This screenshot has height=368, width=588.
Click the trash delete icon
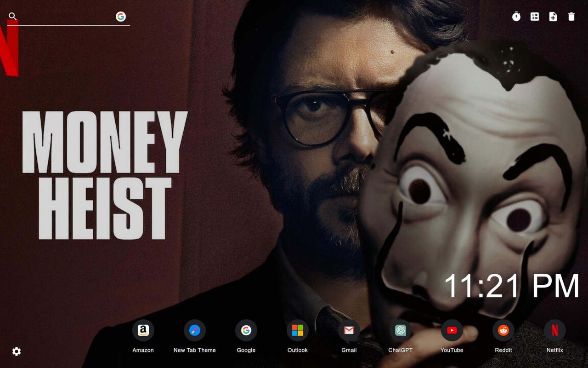(x=571, y=17)
